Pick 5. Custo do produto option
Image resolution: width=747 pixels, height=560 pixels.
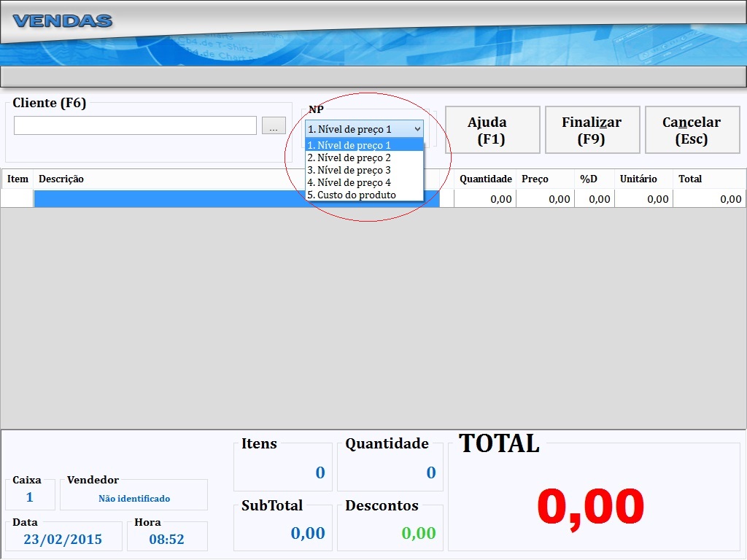click(365, 195)
